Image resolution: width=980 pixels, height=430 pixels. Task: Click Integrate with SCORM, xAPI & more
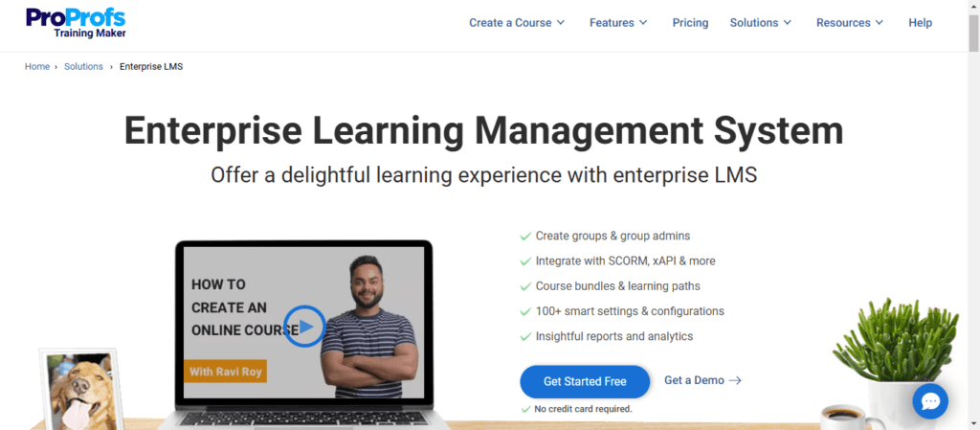(x=626, y=261)
